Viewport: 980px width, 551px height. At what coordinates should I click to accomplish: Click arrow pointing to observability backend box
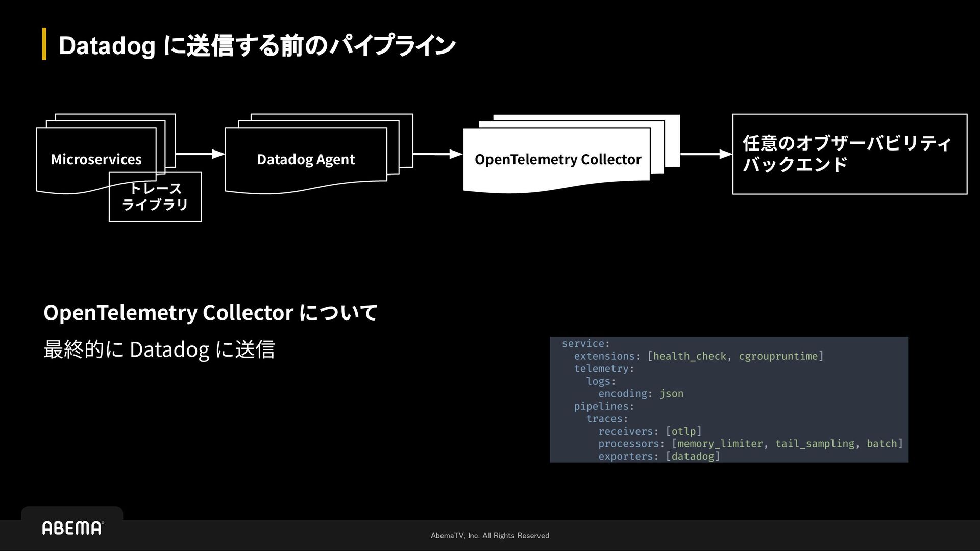click(706, 154)
